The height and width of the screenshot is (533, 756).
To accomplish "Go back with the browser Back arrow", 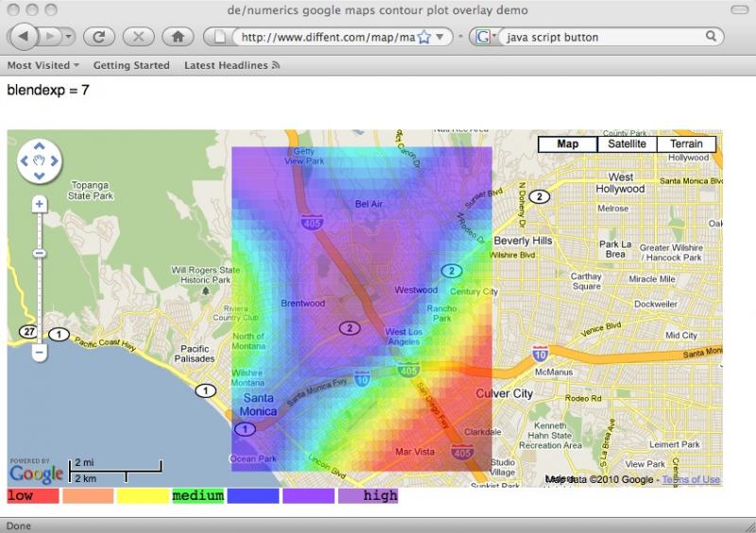I will pyautogui.click(x=23, y=36).
